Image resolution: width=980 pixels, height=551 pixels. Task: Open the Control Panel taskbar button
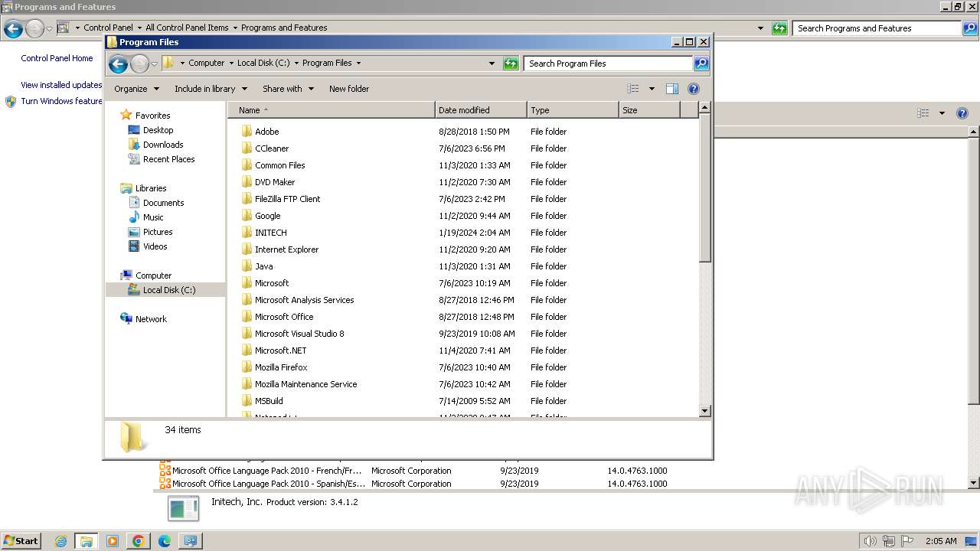tap(190, 541)
